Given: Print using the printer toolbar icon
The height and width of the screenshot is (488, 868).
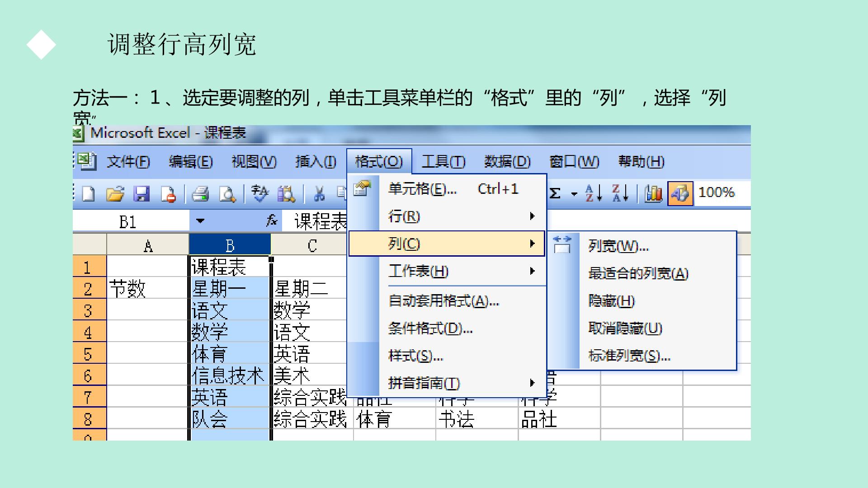Looking at the screenshot, I should tap(200, 194).
